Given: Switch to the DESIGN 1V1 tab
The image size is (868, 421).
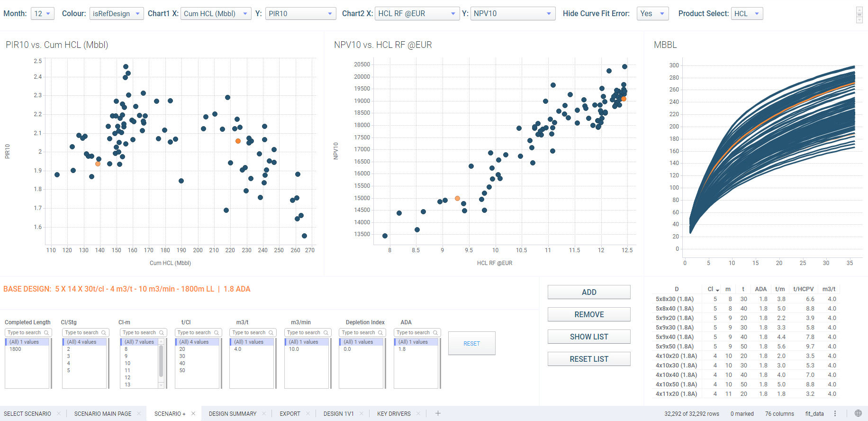Looking at the screenshot, I should coord(338,413).
